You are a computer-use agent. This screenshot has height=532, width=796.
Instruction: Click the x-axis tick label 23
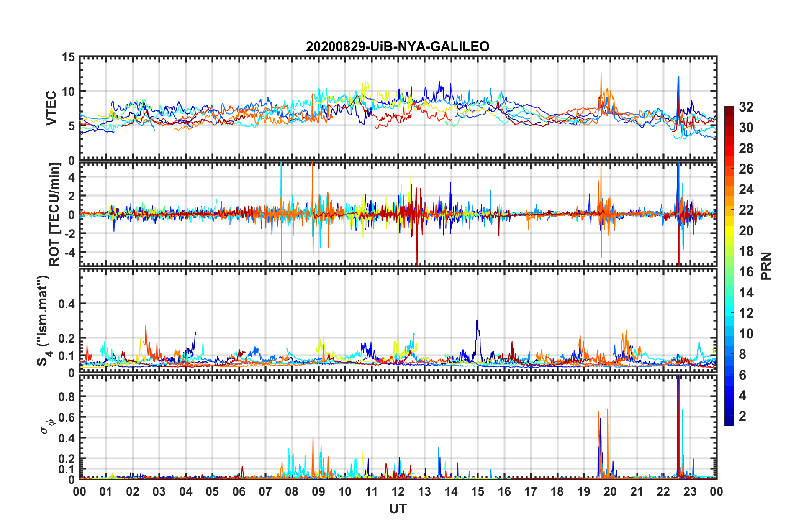coord(690,491)
